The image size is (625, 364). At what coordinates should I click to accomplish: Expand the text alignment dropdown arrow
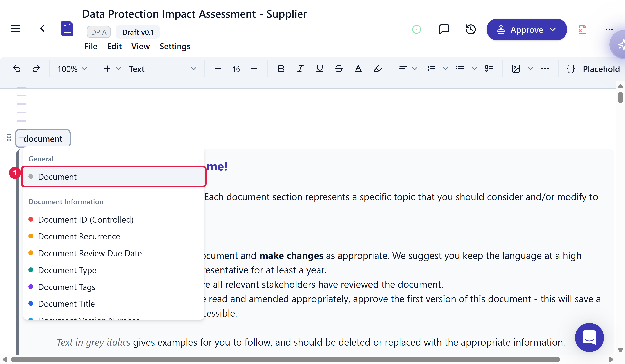415,69
